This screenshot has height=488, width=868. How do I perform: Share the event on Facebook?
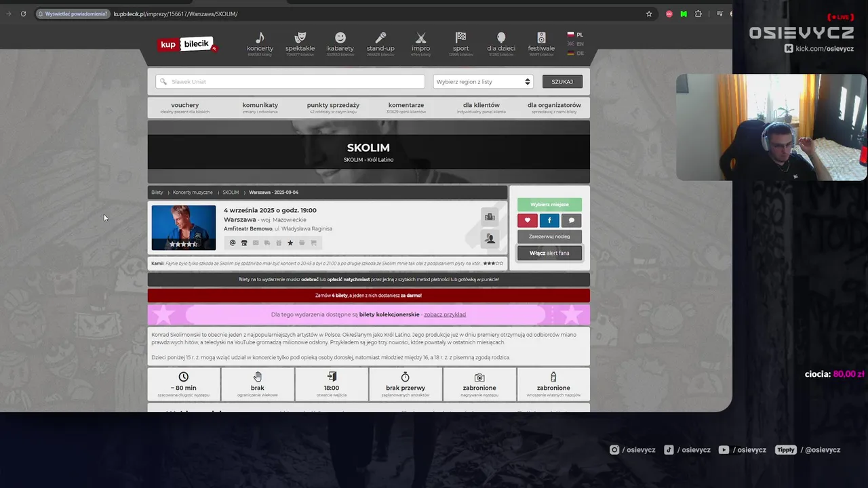point(549,220)
